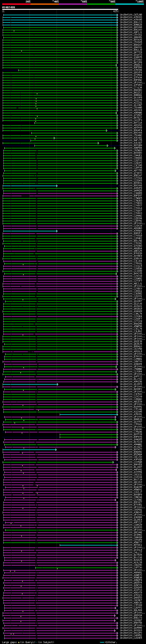Open hit UniRef100_Q7XMU4
This screenshot has height=644, width=146.
pyautogui.click(x=131, y=75)
